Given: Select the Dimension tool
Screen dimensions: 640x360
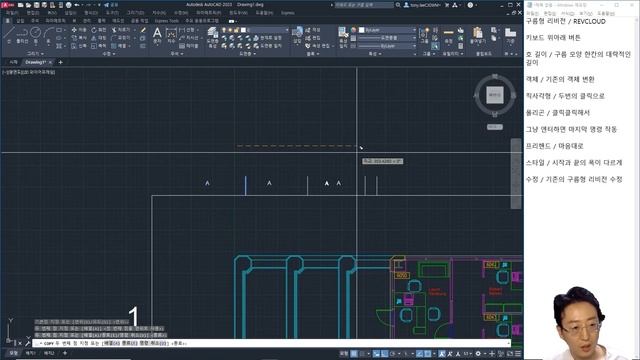Looking at the screenshot, I should coord(171,35).
